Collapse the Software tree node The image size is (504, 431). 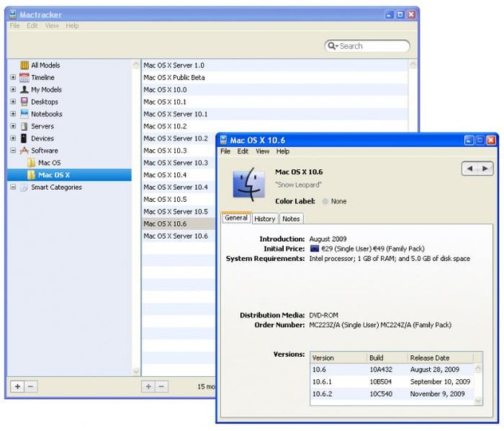point(13,151)
